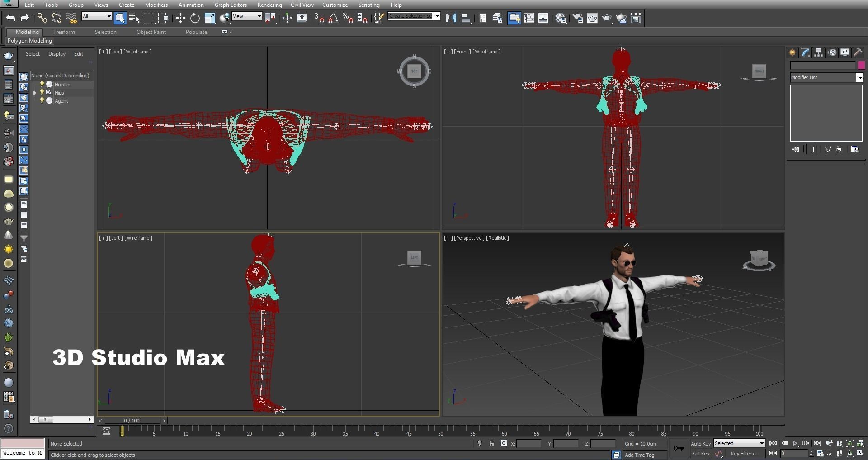Open the [Top] viewport label menu
Image resolution: width=868 pixels, height=460 pixels.
tap(115, 52)
